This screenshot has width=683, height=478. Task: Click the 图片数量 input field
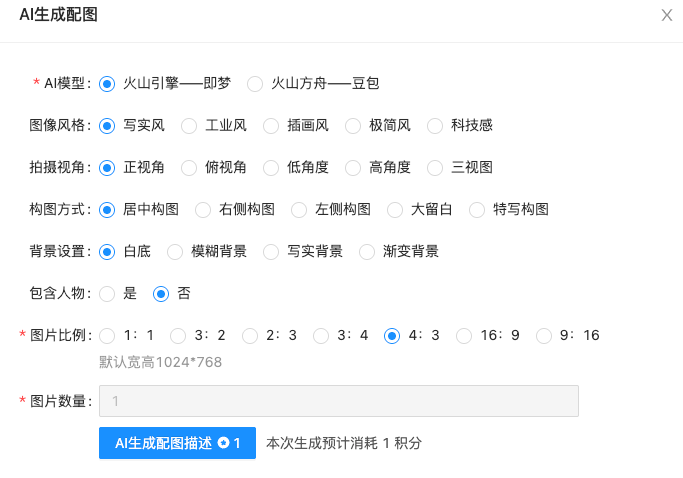(338, 401)
